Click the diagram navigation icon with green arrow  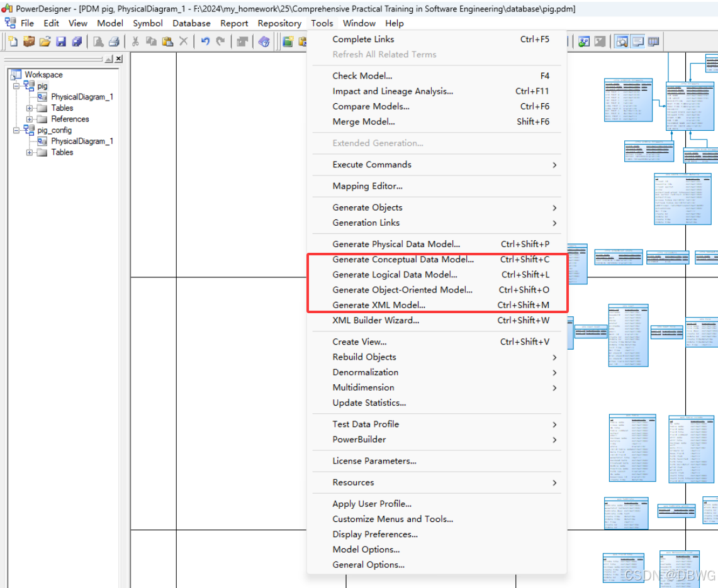pyautogui.click(x=584, y=42)
